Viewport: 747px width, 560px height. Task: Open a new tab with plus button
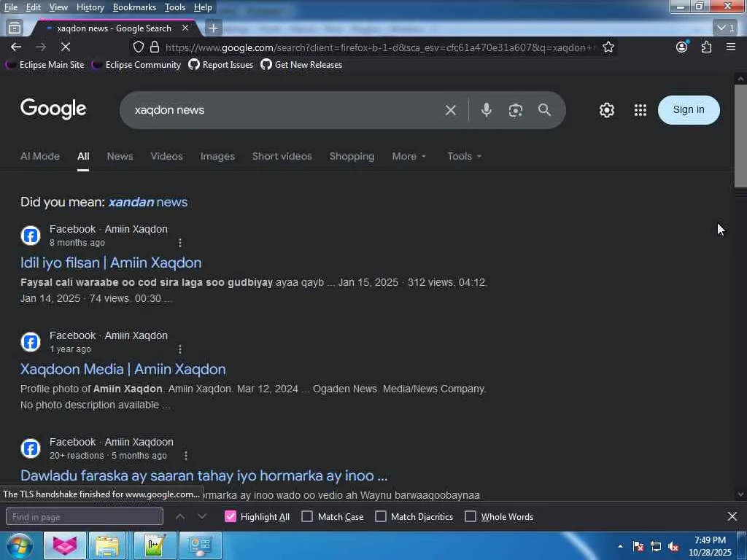213,28
